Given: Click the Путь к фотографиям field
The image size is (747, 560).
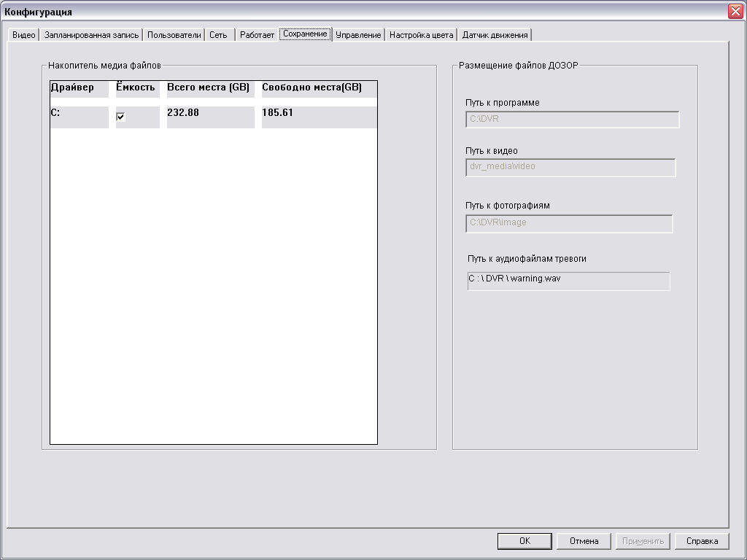Looking at the screenshot, I should tap(569, 223).
